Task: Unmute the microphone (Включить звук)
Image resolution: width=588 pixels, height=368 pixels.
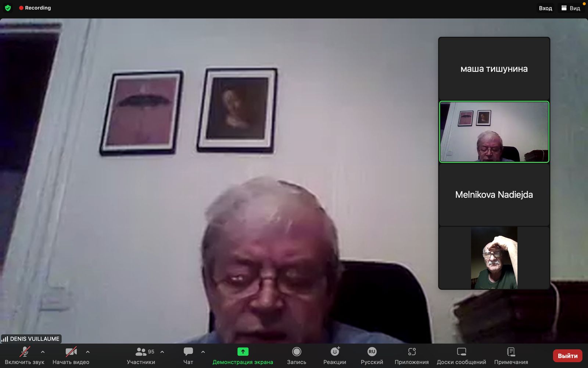Action: coord(25,352)
